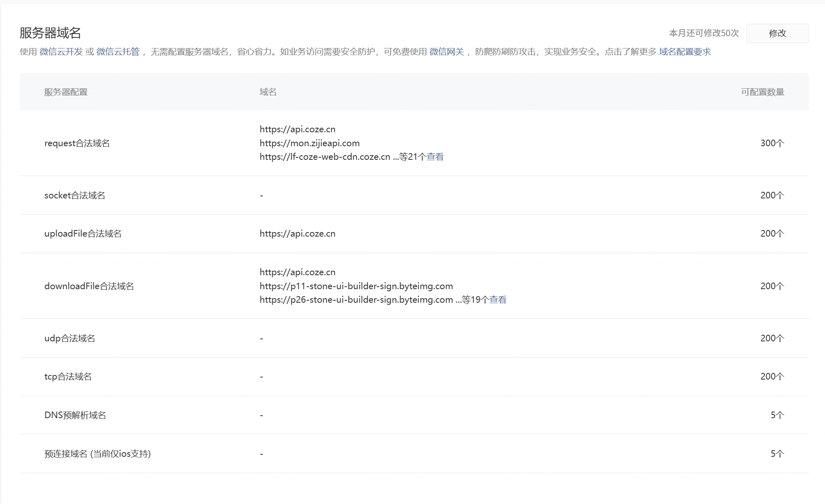Click the 服务器域名 heading
This screenshot has width=825, height=504.
(x=50, y=33)
